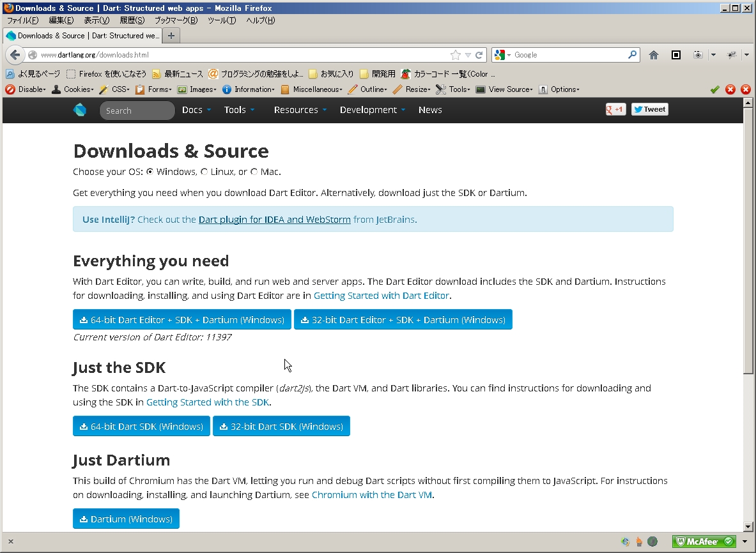
Task: Expand the Resize developer menu
Action: [412, 89]
